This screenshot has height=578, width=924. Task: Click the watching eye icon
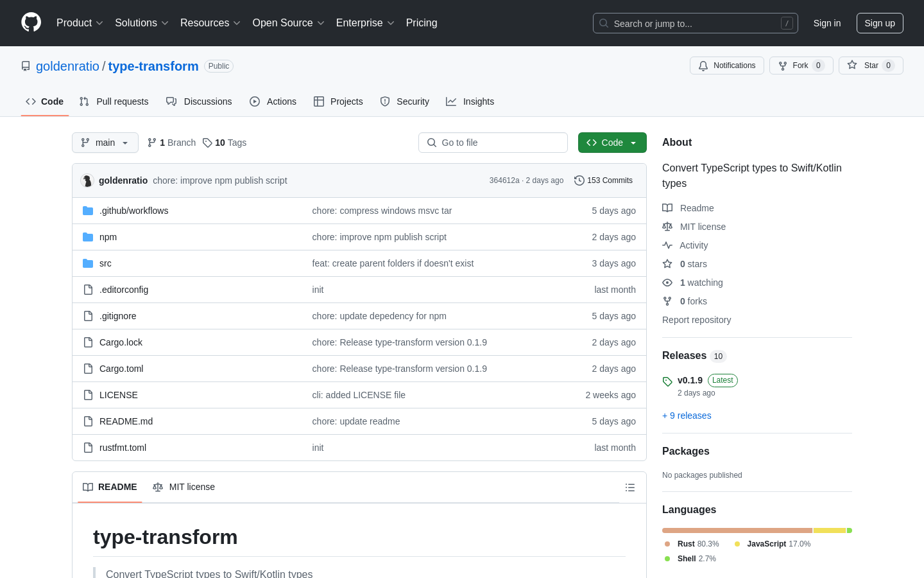coord(667,283)
